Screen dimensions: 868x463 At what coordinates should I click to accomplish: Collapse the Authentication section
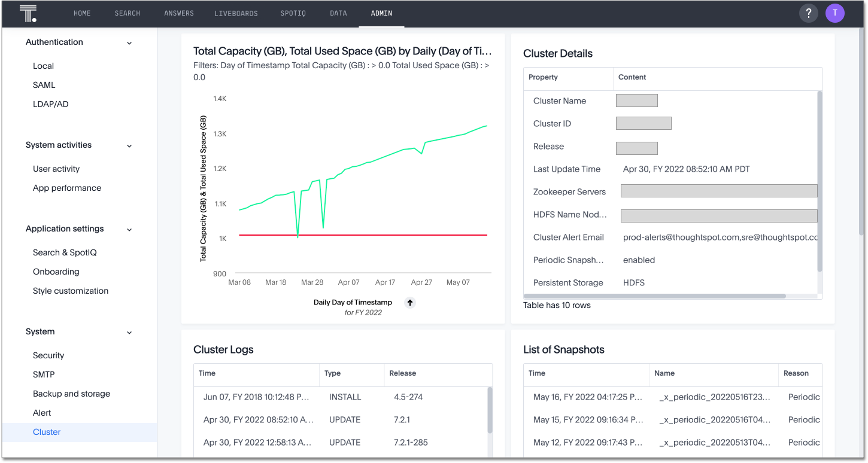pos(129,42)
